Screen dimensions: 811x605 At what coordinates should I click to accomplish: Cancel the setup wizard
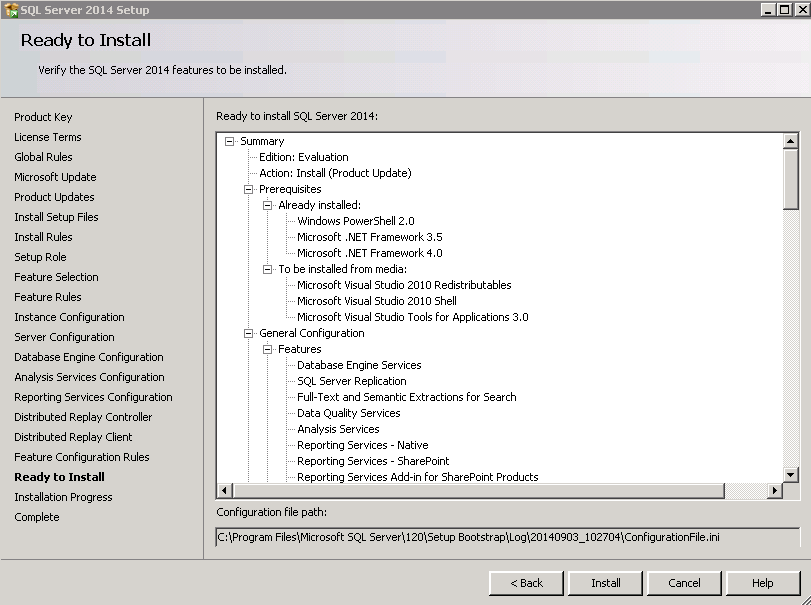(684, 583)
